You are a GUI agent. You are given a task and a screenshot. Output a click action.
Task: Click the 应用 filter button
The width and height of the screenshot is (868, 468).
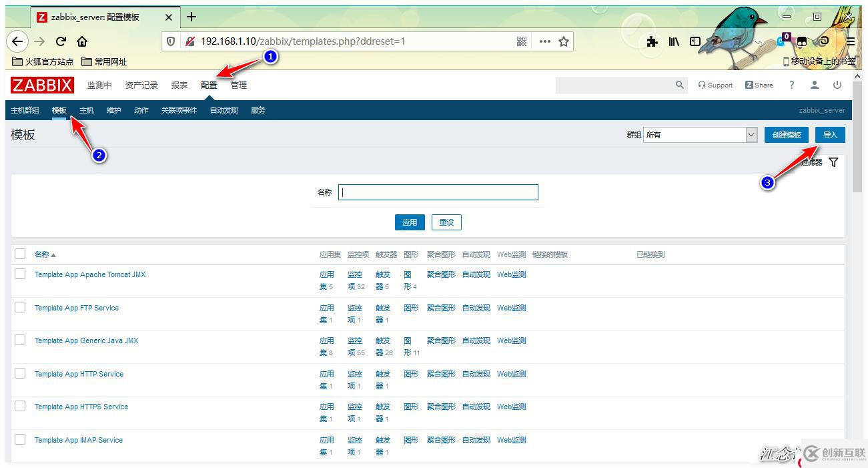410,222
